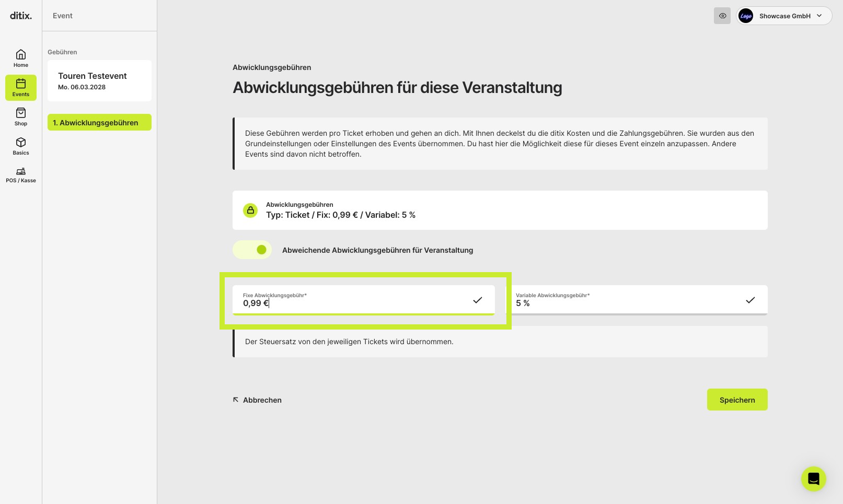Go to the Home section
The width and height of the screenshot is (843, 504).
pos(21,58)
